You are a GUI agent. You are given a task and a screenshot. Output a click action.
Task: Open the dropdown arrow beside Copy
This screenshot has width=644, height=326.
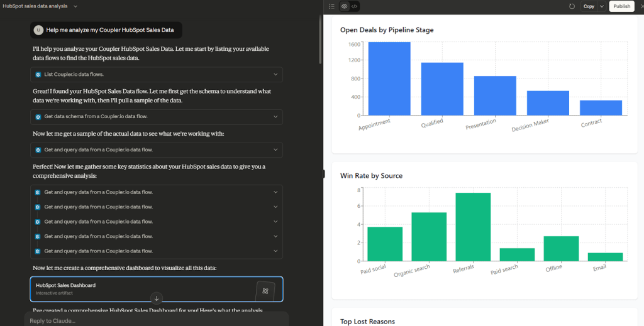tap(602, 6)
